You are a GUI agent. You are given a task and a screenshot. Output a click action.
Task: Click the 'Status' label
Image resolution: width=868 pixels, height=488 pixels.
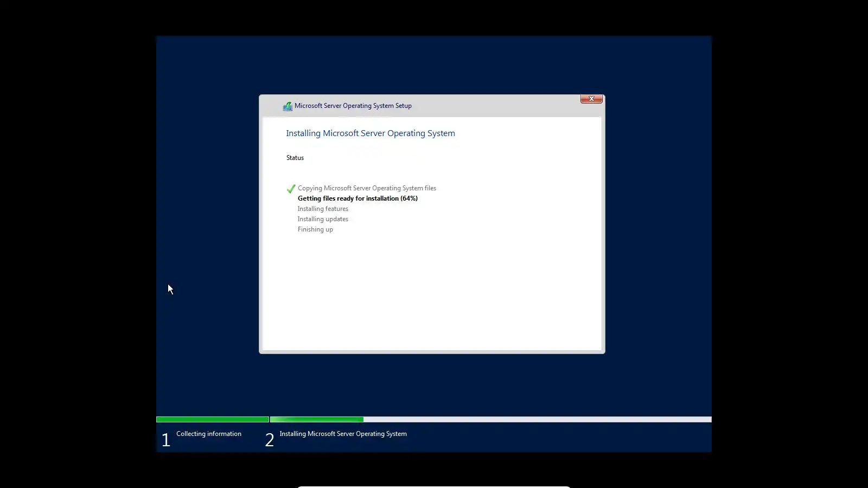(x=295, y=158)
